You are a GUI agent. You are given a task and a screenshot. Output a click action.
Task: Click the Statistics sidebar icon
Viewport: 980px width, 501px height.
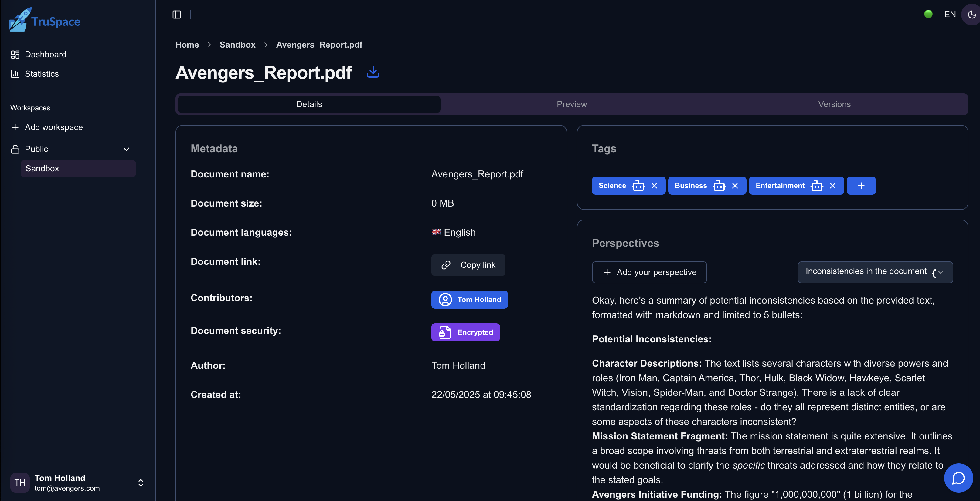15,74
